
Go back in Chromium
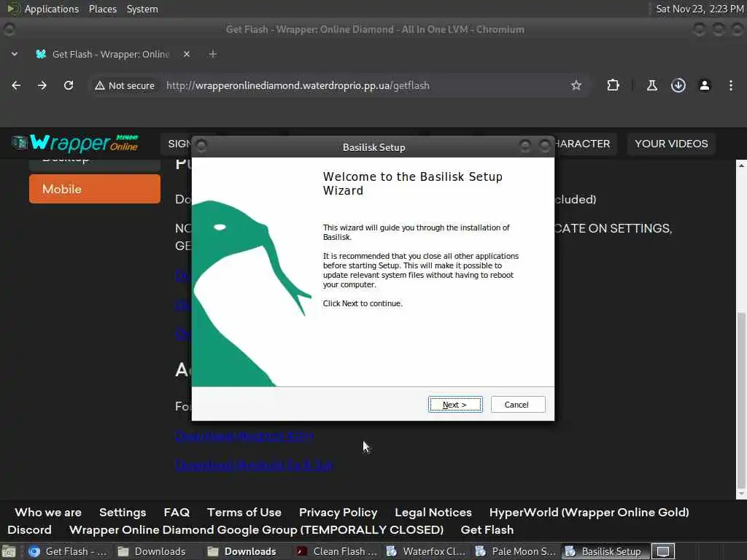[x=16, y=85]
